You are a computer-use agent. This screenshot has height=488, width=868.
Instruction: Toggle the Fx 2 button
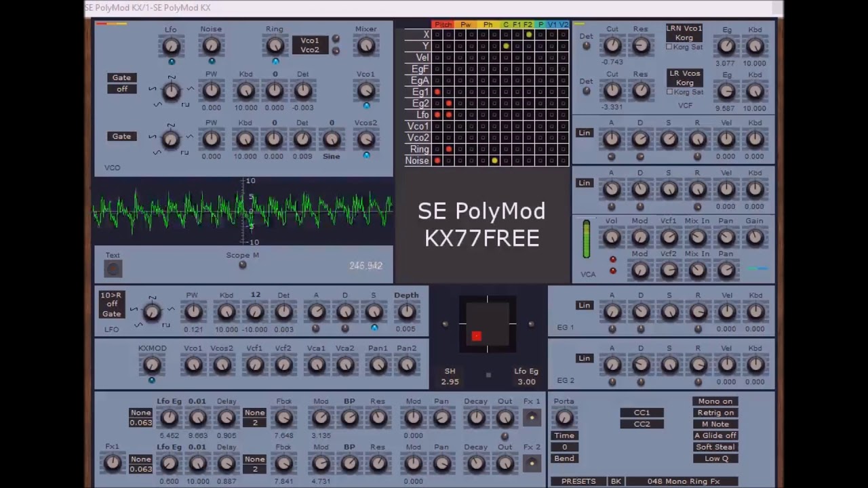(532, 464)
